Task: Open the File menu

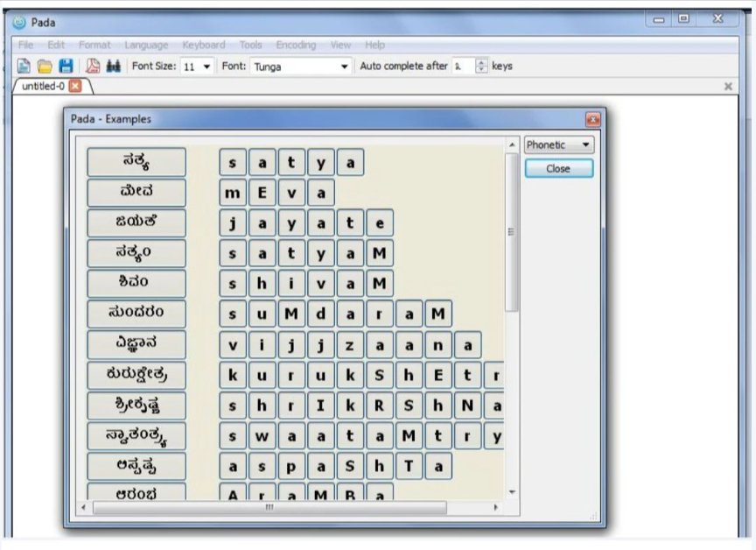Action: point(25,45)
